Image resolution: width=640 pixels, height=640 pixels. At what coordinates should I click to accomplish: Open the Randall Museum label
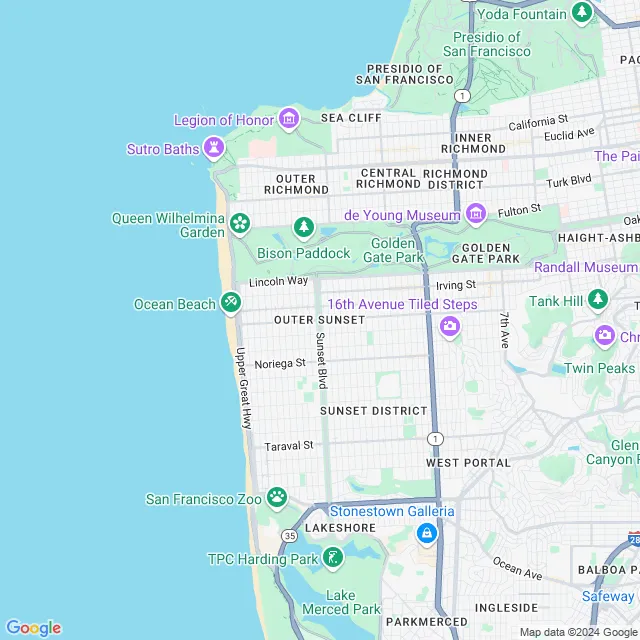[586, 267]
